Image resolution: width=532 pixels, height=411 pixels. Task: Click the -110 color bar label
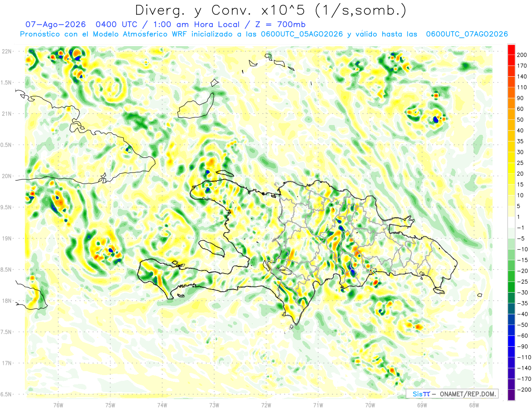click(x=524, y=357)
